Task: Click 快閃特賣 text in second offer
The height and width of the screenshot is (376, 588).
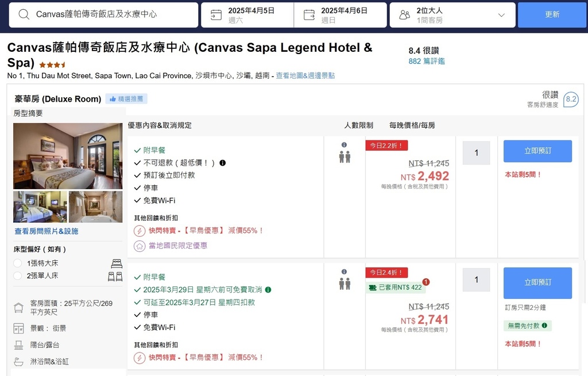Action: 163,358
